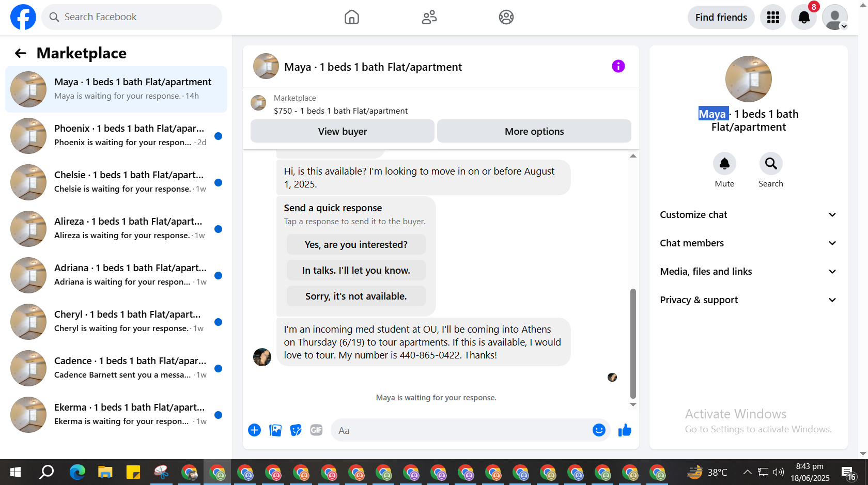Click the chat scrollbar thumb

pyautogui.click(x=633, y=343)
